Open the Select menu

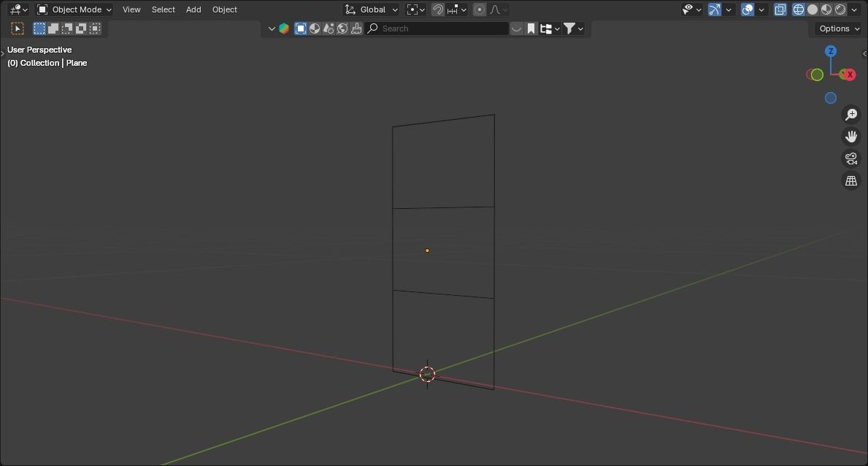click(x=164, y=9)
